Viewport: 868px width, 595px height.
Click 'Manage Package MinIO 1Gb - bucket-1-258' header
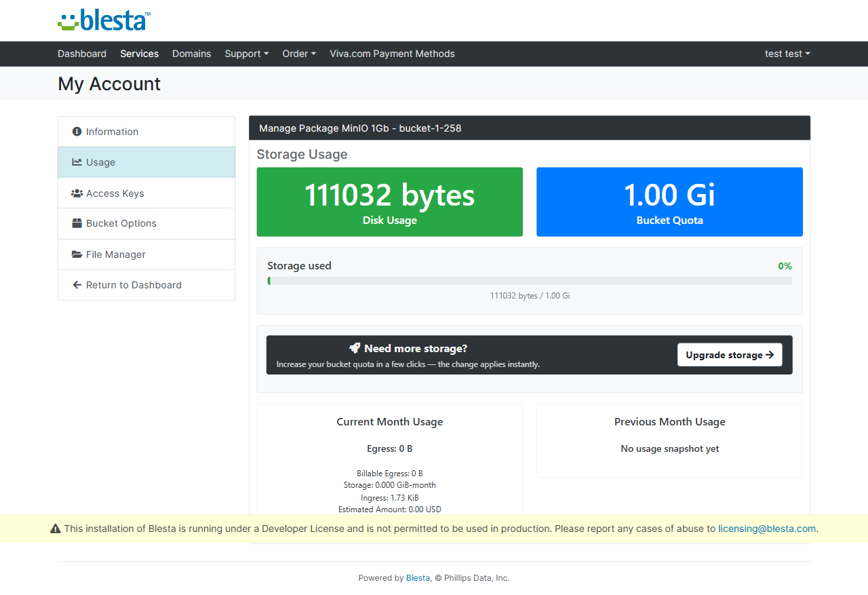click(360, 128)
